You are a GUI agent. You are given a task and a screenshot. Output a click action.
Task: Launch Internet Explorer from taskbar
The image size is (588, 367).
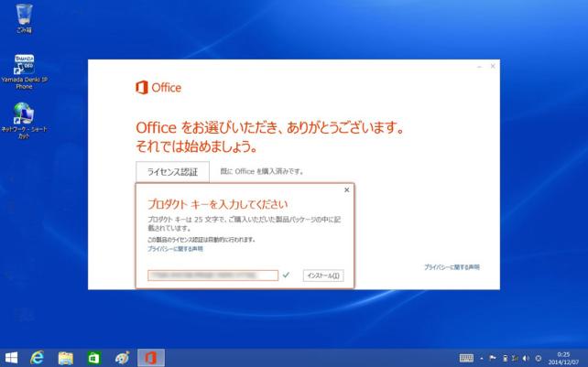[38, 358]
